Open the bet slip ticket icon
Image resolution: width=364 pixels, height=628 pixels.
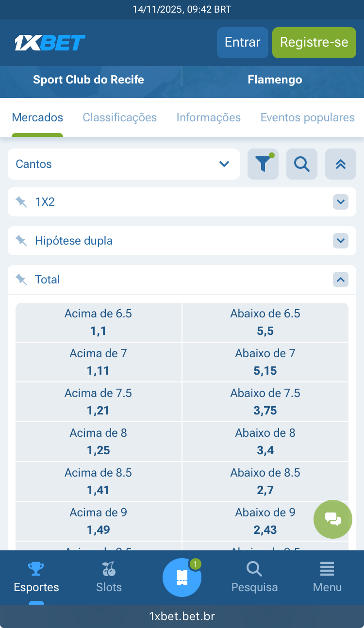[182, 577]
